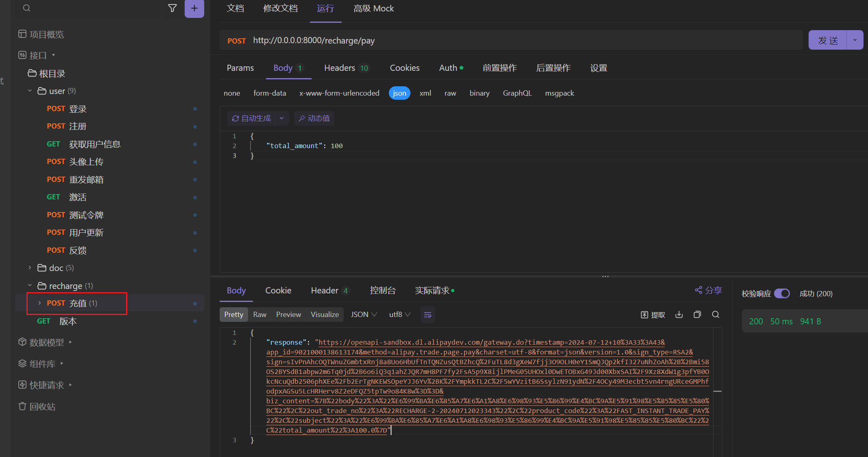868x457 pixels.
Task: Copy response using the copy icon
Action: (x=697, y=315)
